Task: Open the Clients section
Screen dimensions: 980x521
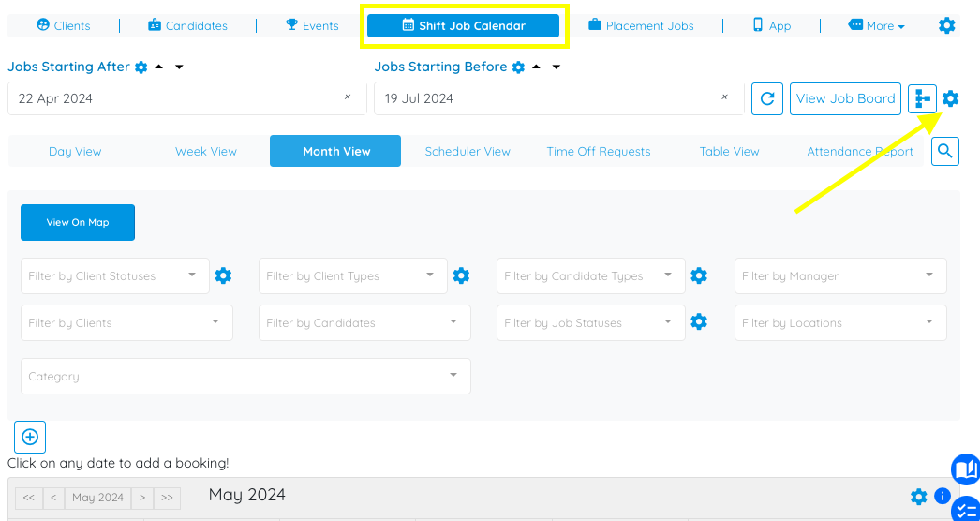Action: click(x=63, y=25)
